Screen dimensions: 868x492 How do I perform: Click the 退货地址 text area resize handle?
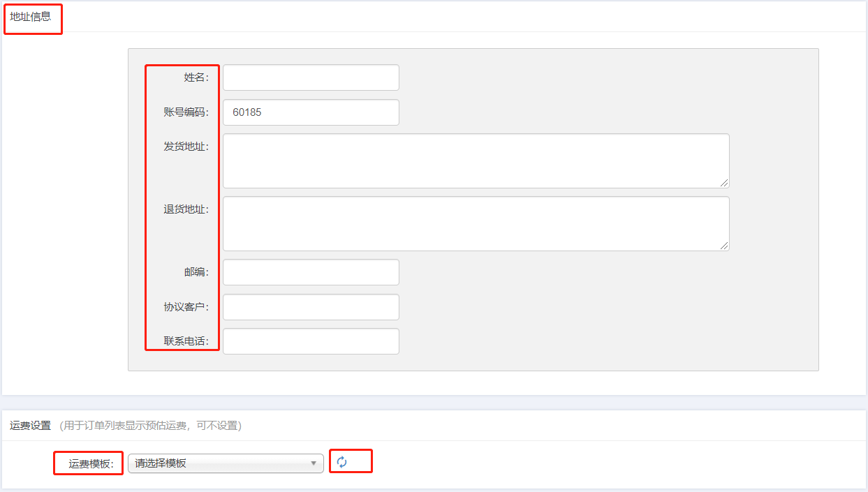click(x=724, y=246)
